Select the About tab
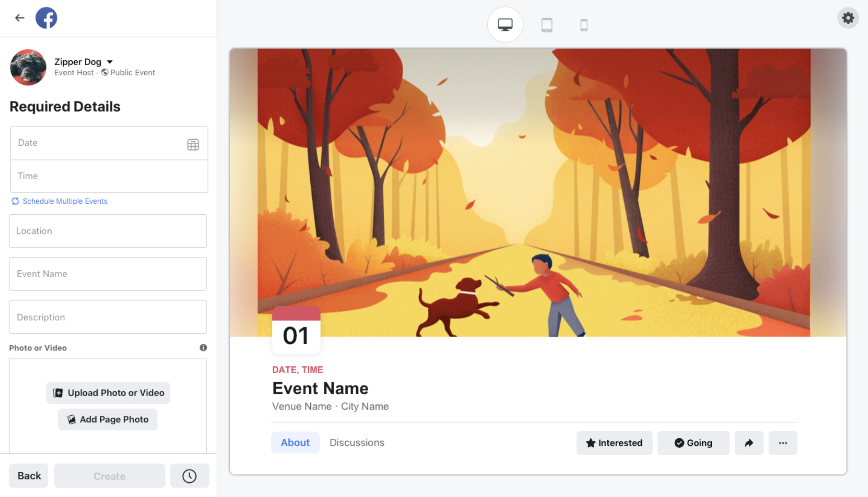 pos(296,443)
